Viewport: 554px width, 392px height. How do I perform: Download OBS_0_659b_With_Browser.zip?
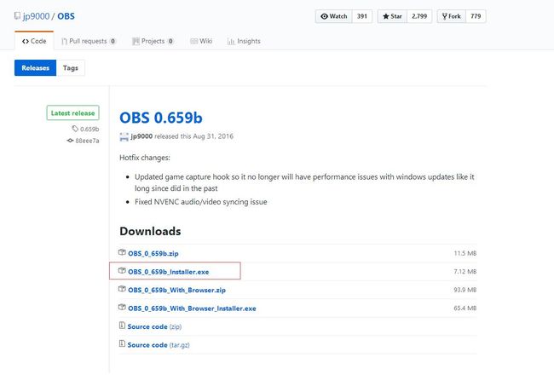click(x=176, y=290)
